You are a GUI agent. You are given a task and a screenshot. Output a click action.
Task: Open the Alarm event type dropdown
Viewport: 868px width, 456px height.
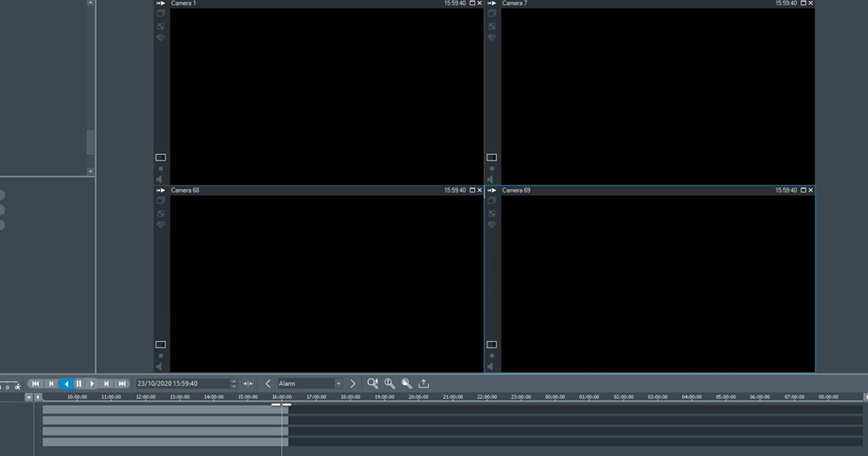[x=338, y=383]
